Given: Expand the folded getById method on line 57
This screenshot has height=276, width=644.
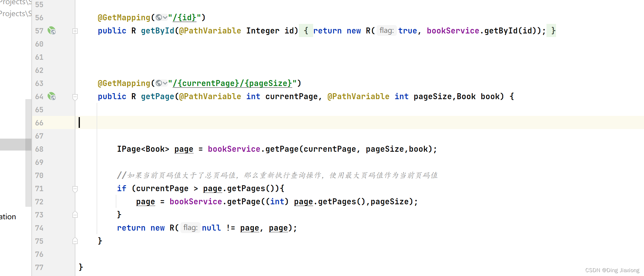Looking at the screenshot, I should (x=75, y=31).
